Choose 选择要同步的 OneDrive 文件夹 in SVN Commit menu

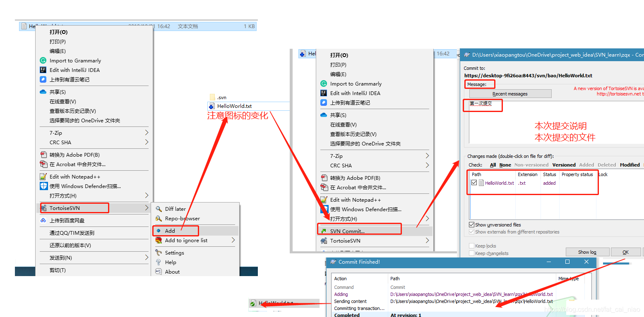(x=365, y=143)
